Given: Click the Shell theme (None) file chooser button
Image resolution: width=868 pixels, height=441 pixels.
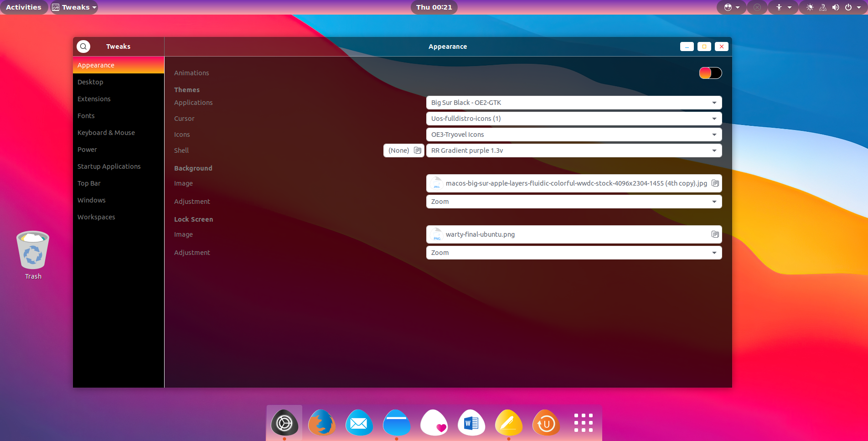Looking at the screenshot, I should pyautogui.click(x=404, y=150).
